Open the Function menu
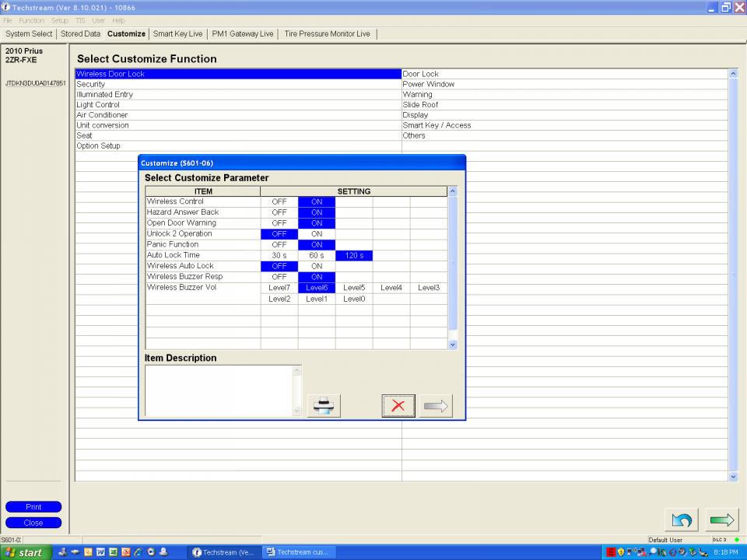 [31, 20]
